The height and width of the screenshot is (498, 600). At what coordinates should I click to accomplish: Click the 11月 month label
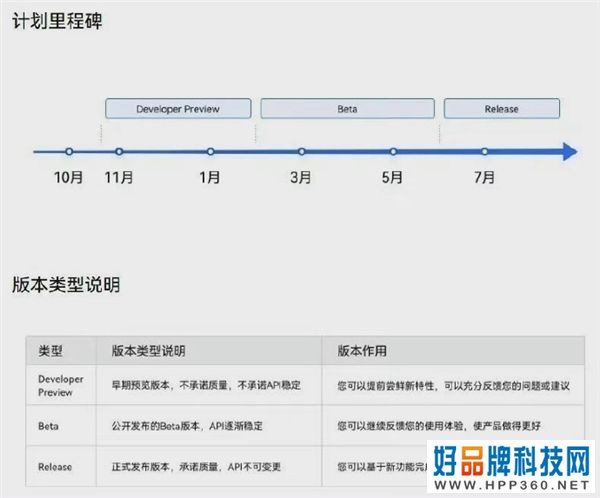click(x=119, y=177)
